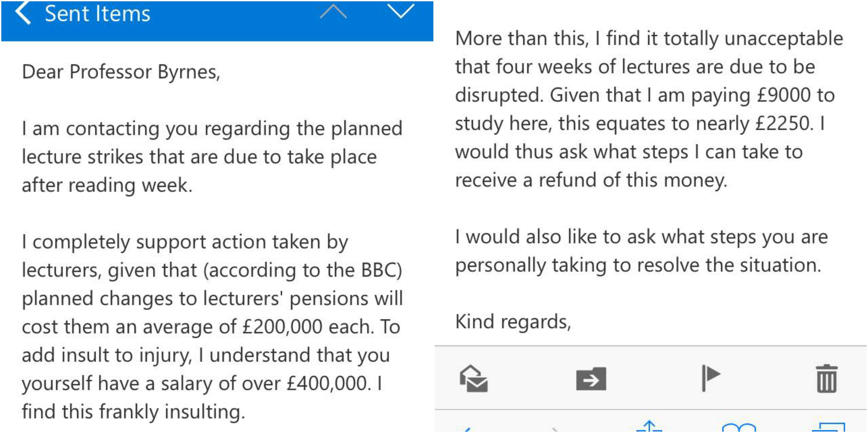This screenshot has height=433, width=868.
Task: Move email using folder arrow icon
Action: 591,379
